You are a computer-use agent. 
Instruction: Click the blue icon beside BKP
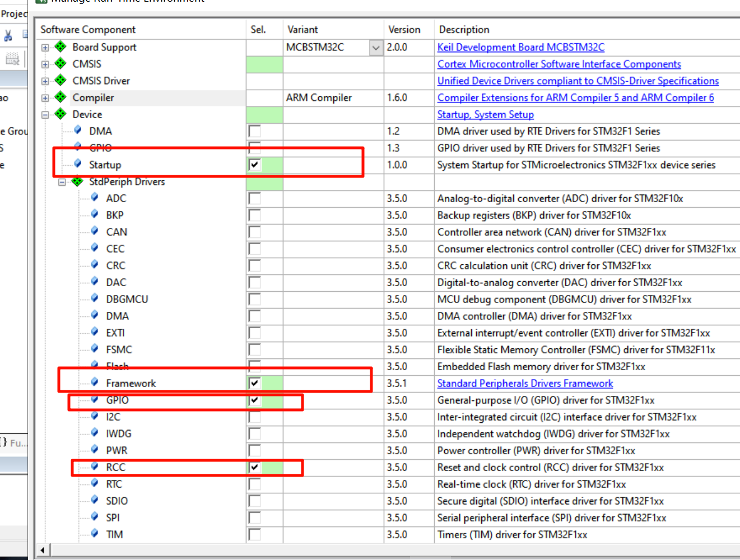(95, 214)
